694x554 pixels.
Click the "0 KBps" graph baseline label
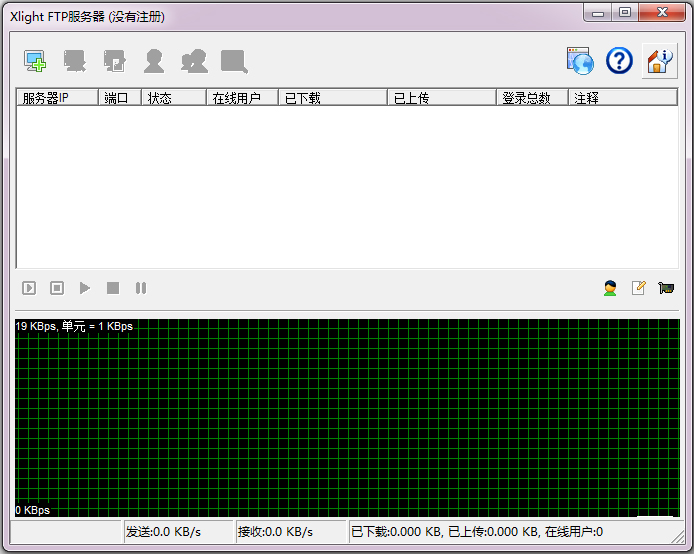[32, 510]
